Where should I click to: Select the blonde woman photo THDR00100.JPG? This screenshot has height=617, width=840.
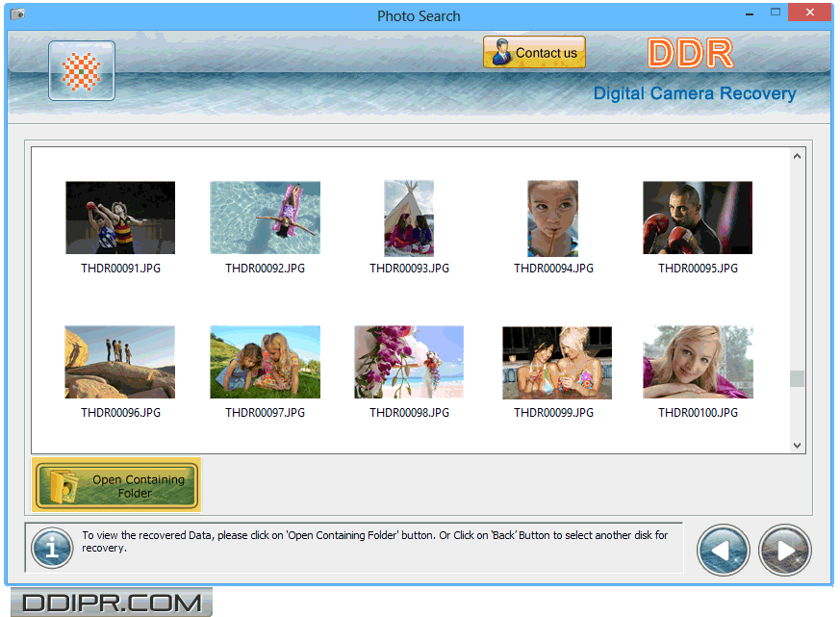pos(698,362)
